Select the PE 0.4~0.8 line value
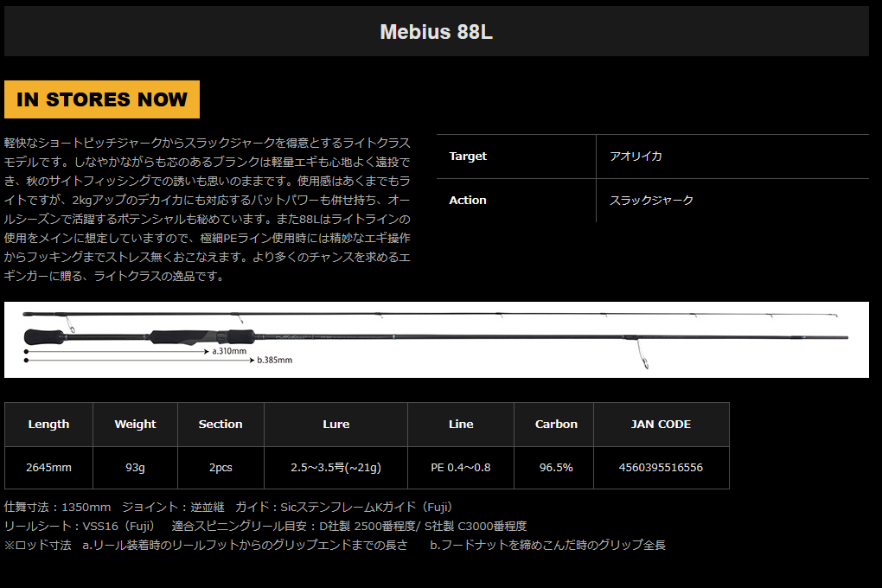The height and width of the screenshot is (588, 882). [461, 468]
